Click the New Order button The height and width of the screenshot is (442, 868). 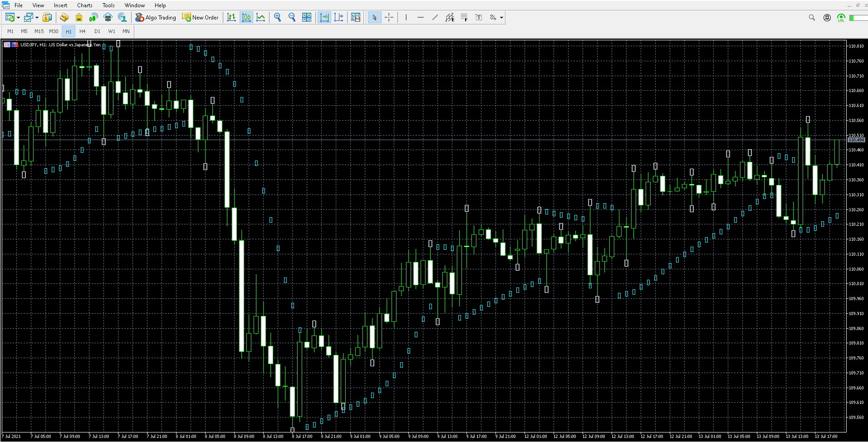click(x=200, y=17)
